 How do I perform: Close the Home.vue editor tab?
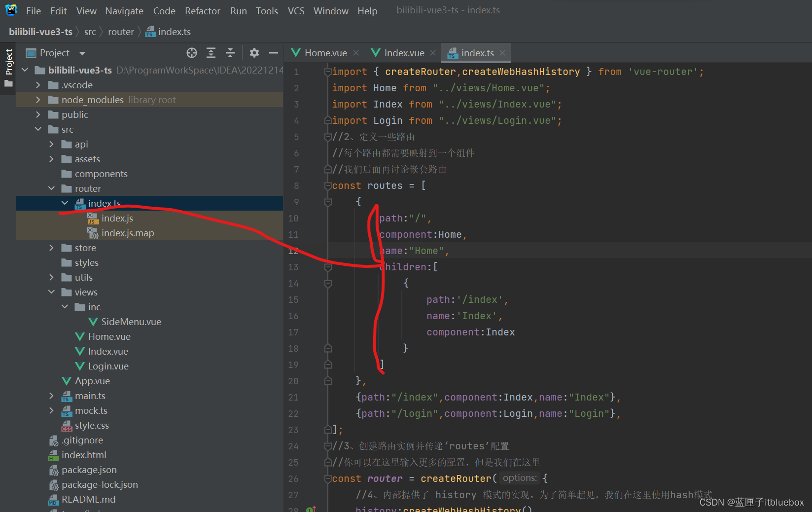tap(356, 53)
